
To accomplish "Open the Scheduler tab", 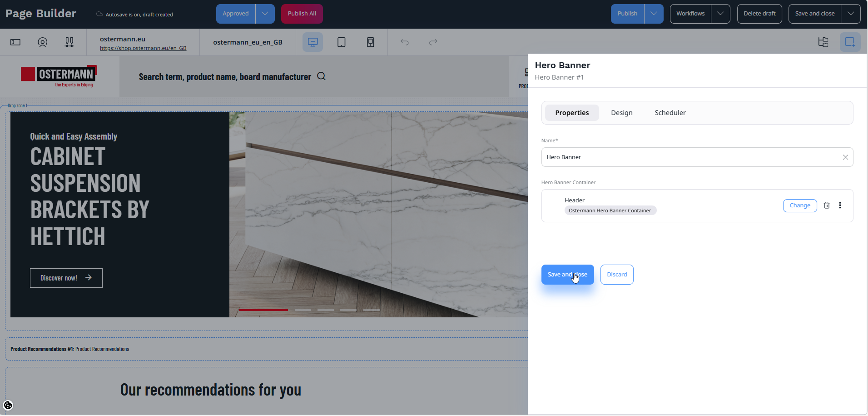I will click(670, 113).
